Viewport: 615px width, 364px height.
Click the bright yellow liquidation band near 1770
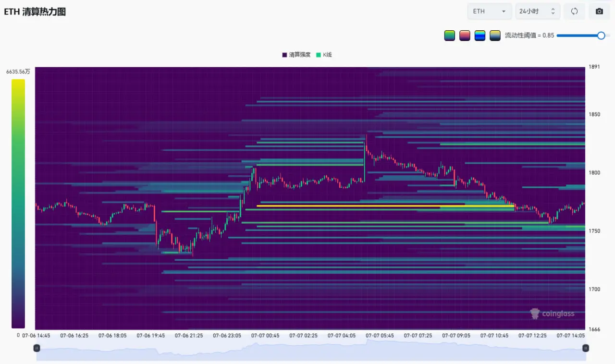(385, 206)
